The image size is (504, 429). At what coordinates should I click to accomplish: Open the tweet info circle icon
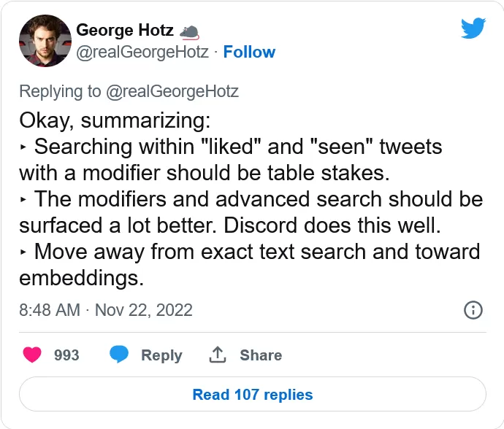click(x=473, y=310)
